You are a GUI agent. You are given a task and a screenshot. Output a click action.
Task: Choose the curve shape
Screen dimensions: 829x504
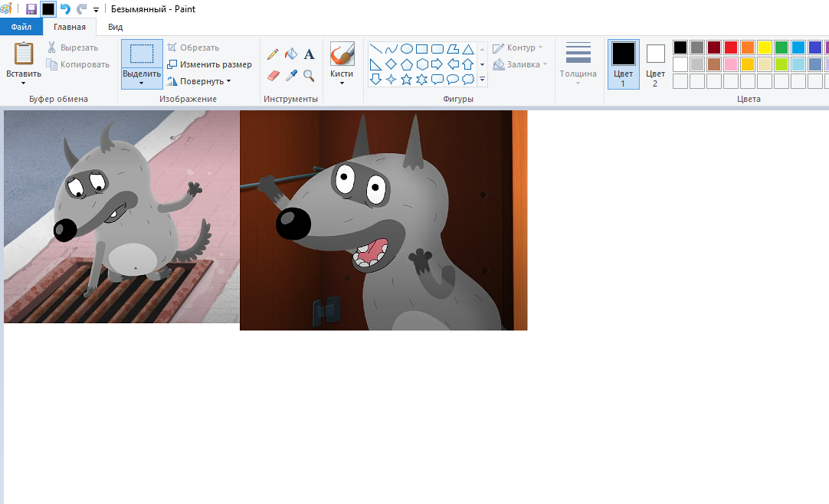392,49
